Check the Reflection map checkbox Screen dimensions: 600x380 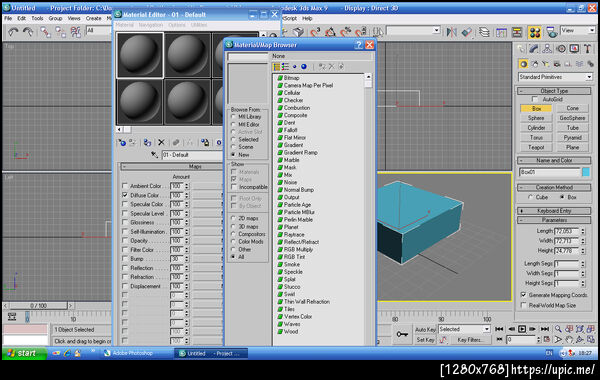click(125, 268)
